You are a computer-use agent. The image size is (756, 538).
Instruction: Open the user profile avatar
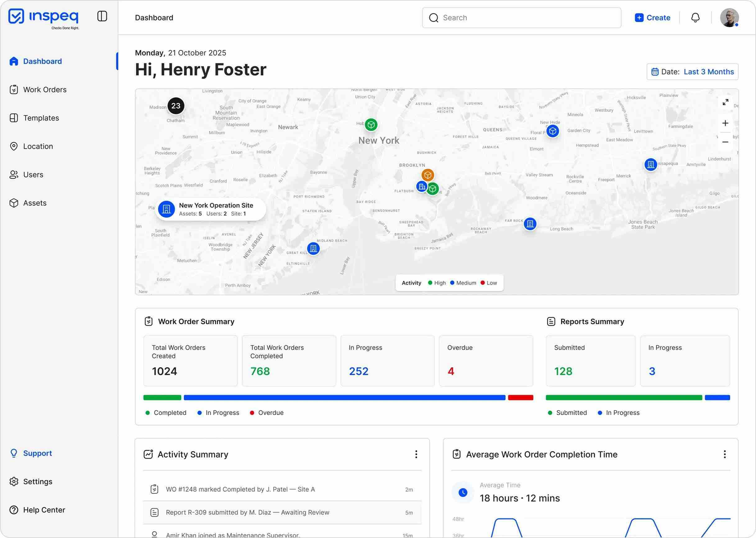tap(729, 18)
